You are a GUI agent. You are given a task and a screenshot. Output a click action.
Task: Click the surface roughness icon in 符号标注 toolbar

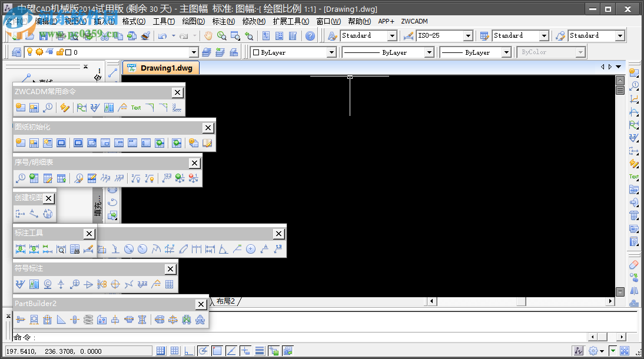(21, 284)
